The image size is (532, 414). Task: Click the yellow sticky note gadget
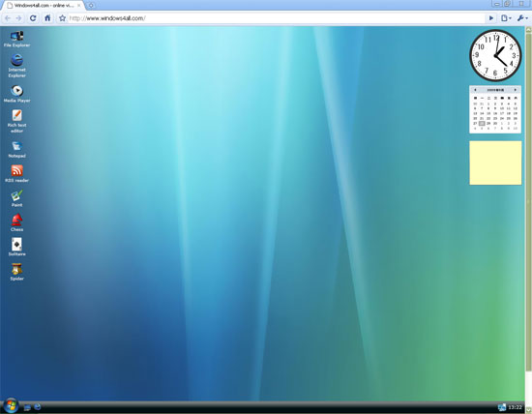pyautogui.click(x=495, y=163)
